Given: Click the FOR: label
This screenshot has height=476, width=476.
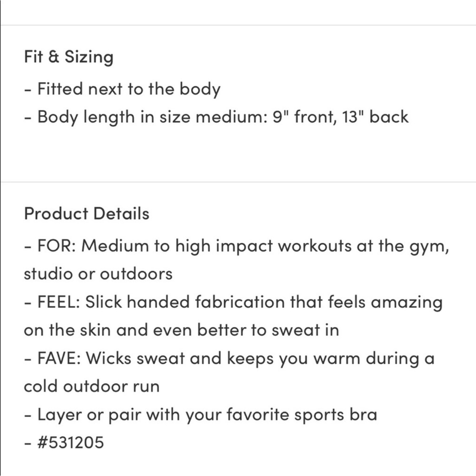Looking at the screenshot, I should tap(58, 247).
